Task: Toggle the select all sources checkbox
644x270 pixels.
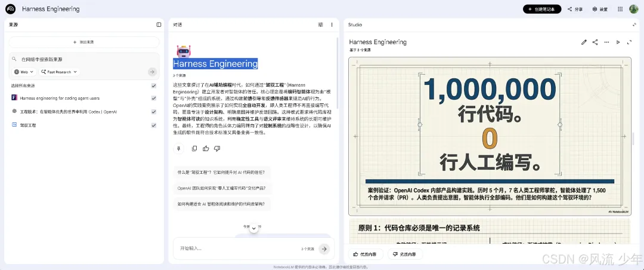Action: coord(154,85)
